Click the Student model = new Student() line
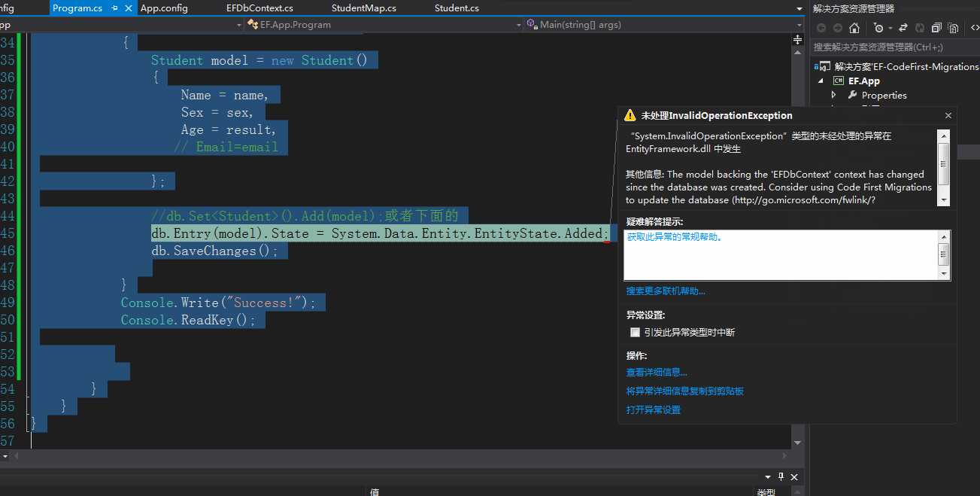Viewport: 980px width, 496px height. 259,60
